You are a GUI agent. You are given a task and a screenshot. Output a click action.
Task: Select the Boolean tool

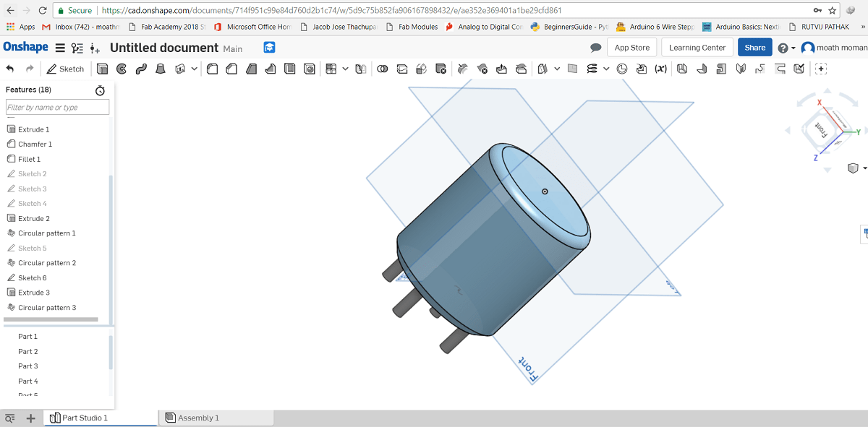click(382, 69)
